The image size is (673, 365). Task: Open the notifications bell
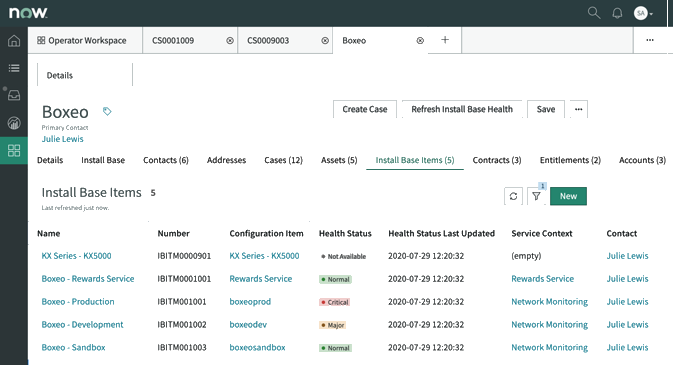click(617, 13)
